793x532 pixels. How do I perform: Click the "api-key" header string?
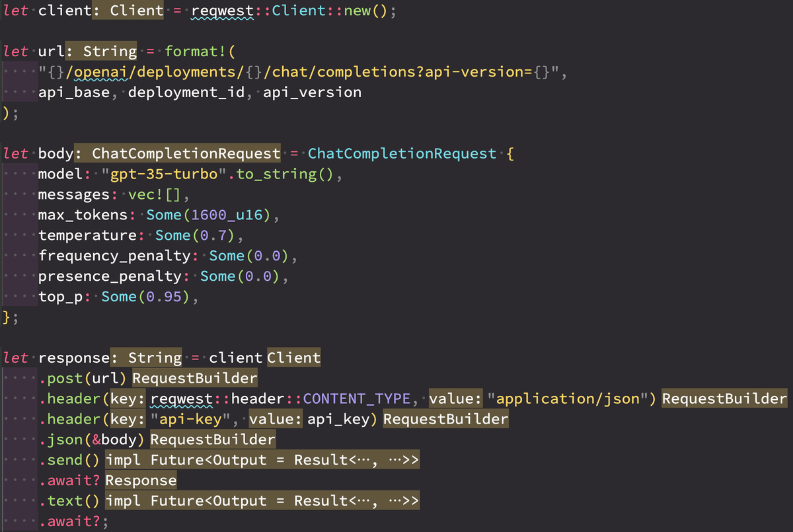pos(192,418)
